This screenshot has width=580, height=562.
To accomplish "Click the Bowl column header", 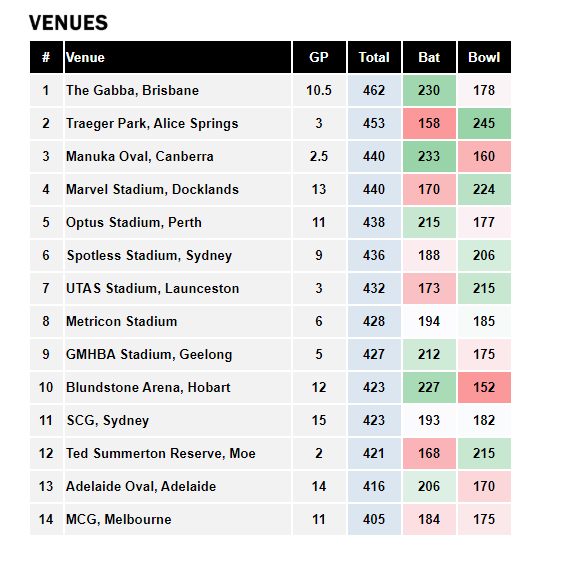I will coord(484,57).
